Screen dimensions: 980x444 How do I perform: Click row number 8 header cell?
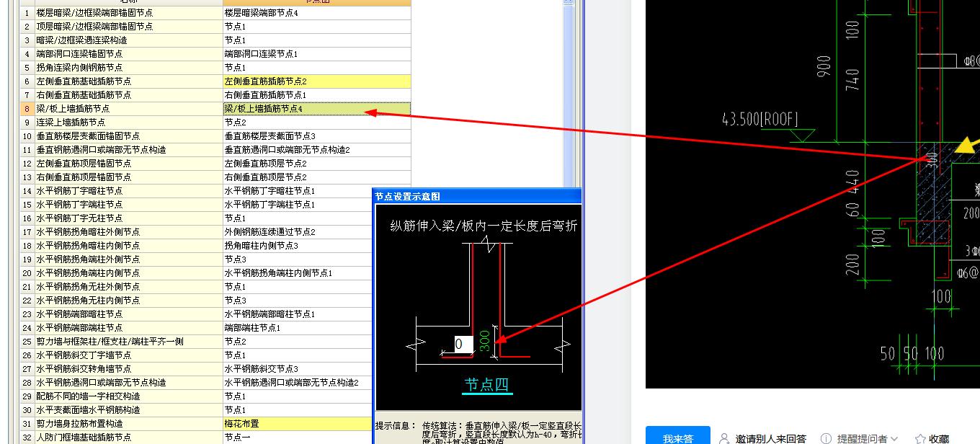tap(27, 109)
